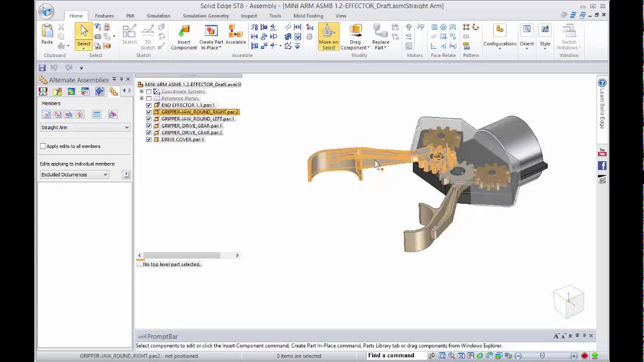Click the members table list icon

97,115
